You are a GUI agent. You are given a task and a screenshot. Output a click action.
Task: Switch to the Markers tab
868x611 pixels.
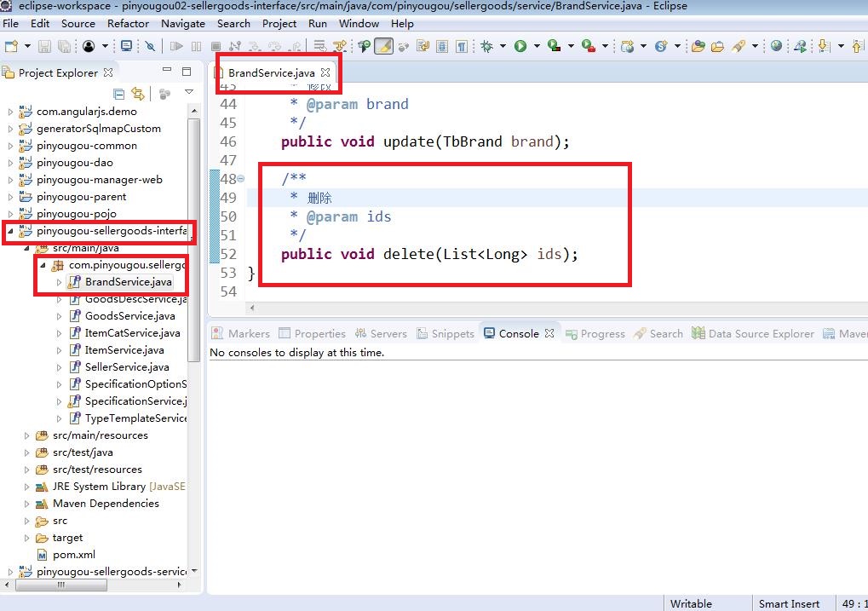tap(241, 333)
